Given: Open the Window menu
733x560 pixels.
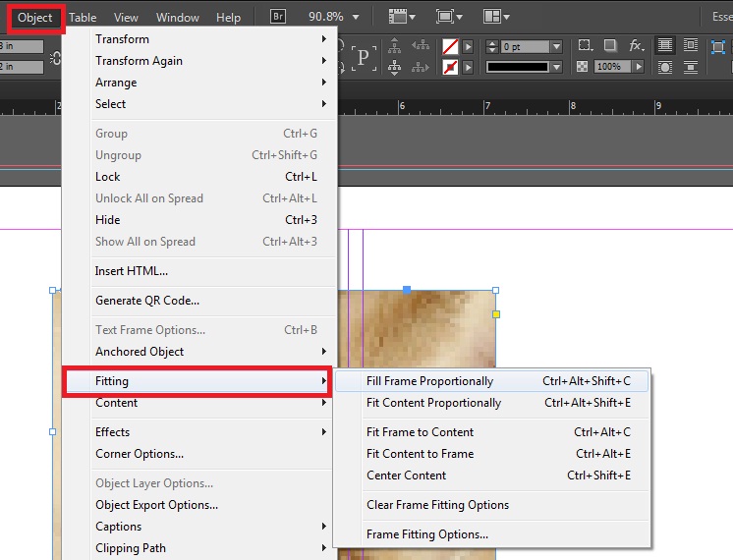Looking at the screenshot, I should pyautogui.click(x=177, y=18).
